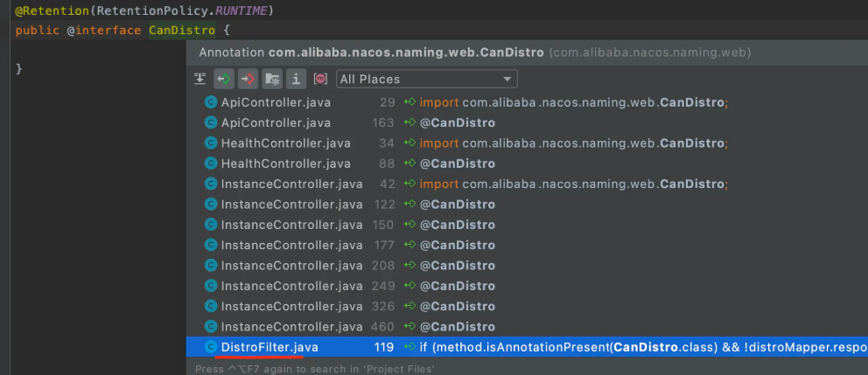Image resolution: width=868 pixels, height=375 pixels.
Task: Click the autoscroll to source icon
Action: pos(199,80)
